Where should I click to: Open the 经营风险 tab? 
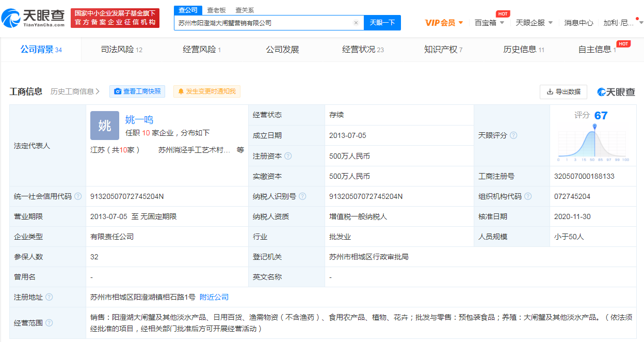tap(202, 50)
